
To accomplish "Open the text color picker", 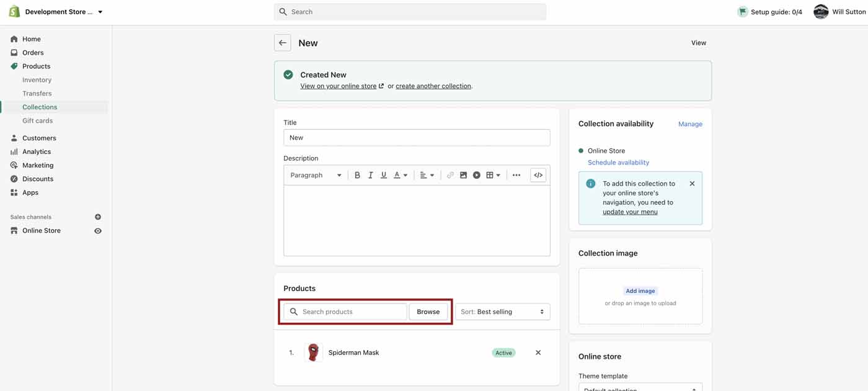I will (x=401, y=176).
